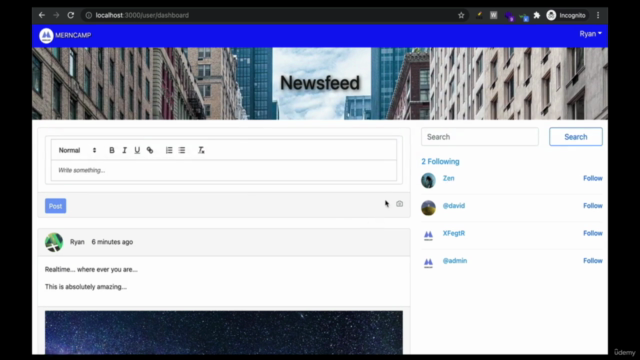Start an ordered list in the editor
The image size is (640, 360).
coord(169,150)
